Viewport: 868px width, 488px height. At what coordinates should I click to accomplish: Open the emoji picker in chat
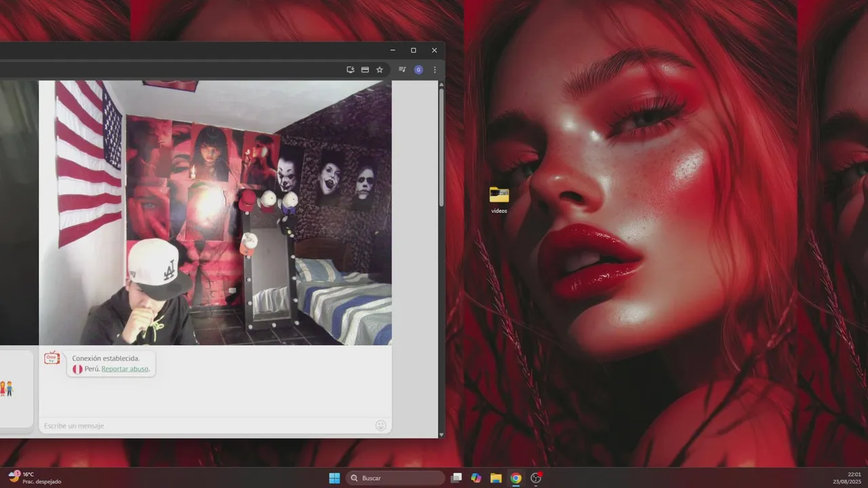pyautogui.click(x=381, y=425)
